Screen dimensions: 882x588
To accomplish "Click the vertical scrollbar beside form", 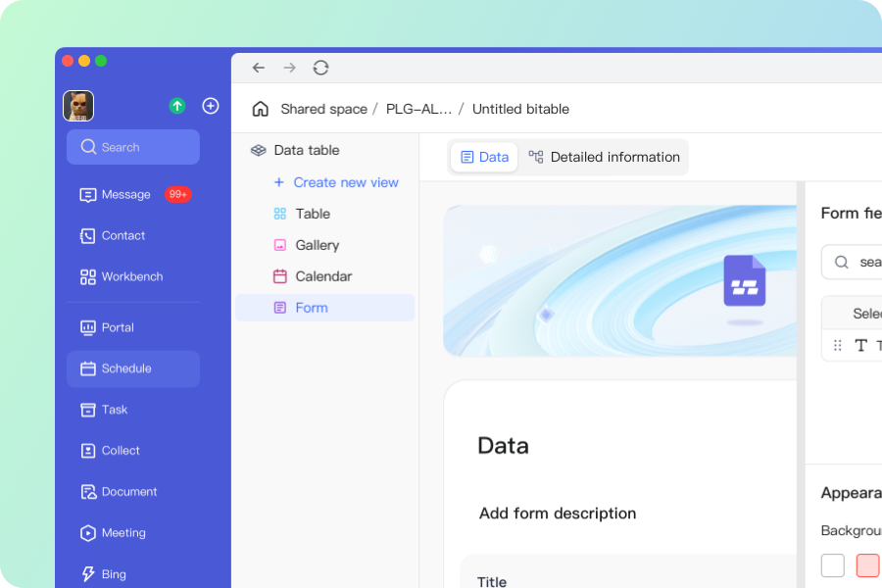I will coord(801,385).
